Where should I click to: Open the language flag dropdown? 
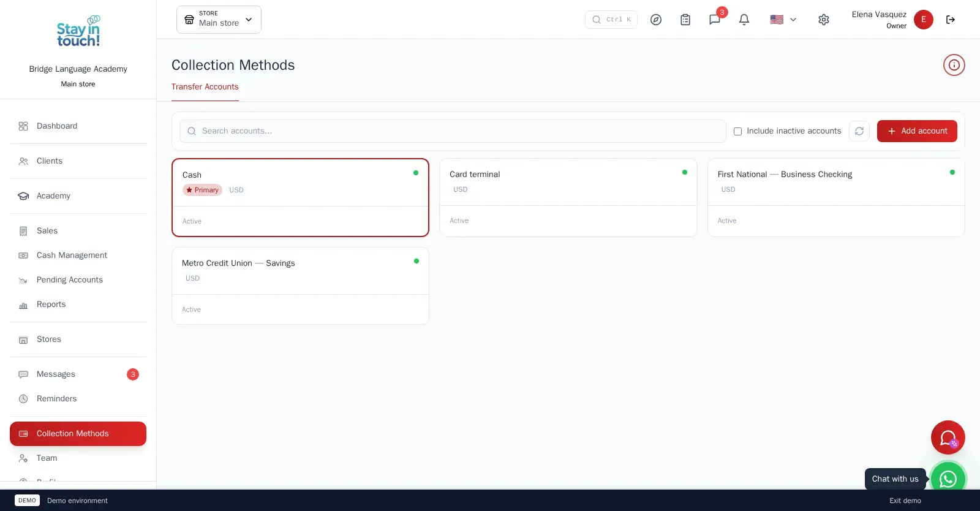coord(783,20)
